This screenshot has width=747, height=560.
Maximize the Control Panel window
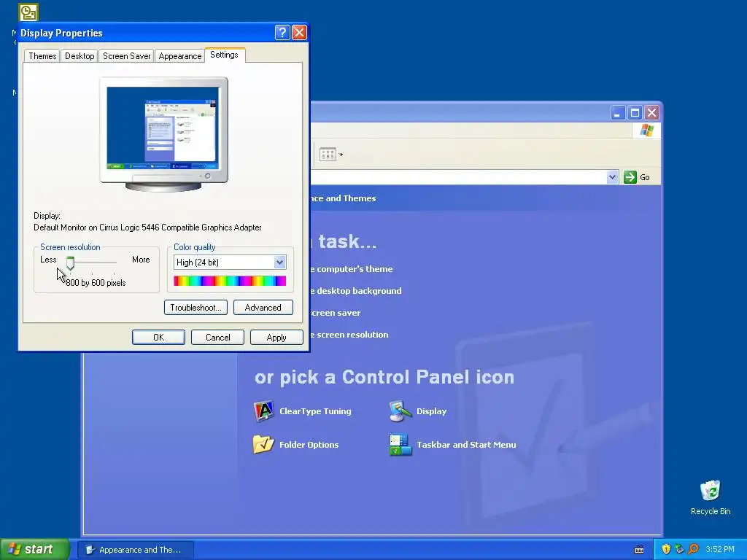coord(635,113)
